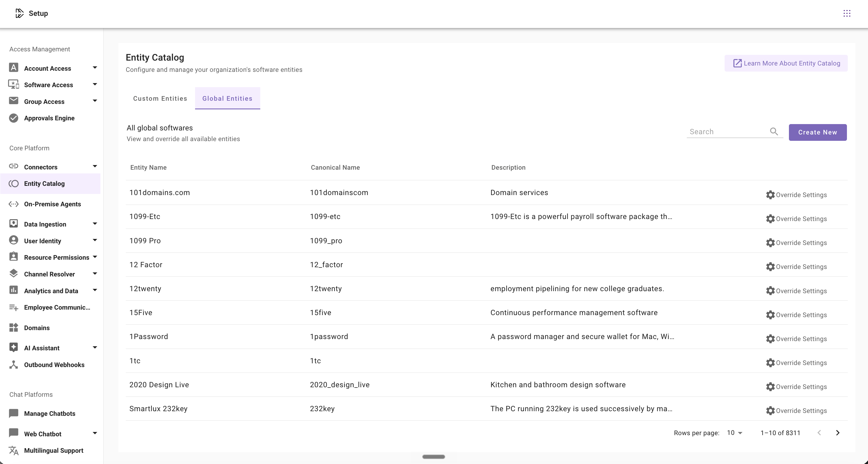The width and height of the screenshot is (868, 464).
Task: Click the horizontal scrollbar handle at bottom
Action: pos(434,456)
